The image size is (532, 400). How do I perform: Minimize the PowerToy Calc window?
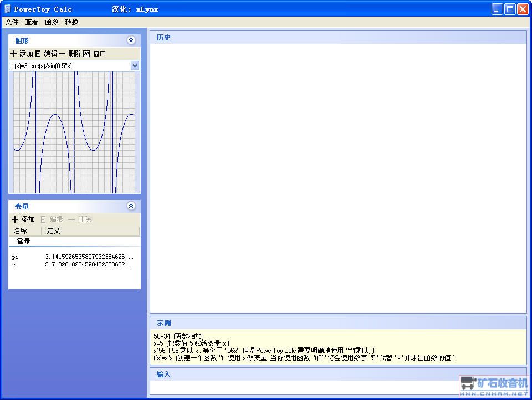coord(497,9)
